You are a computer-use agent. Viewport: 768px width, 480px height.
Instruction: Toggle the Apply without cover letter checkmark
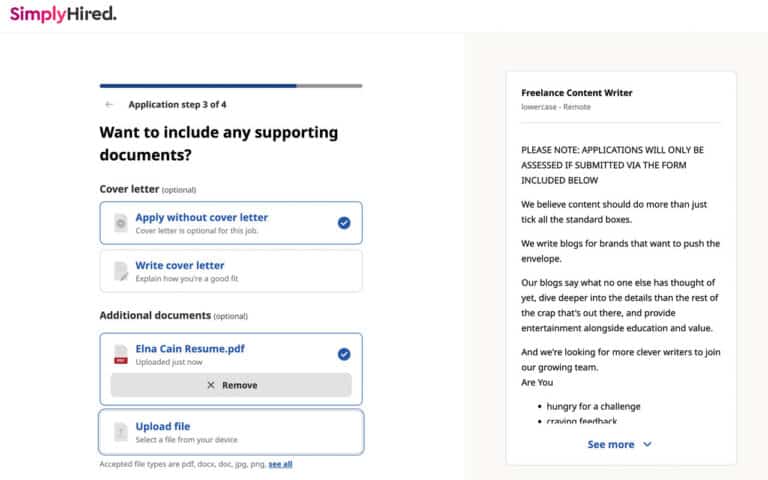click(344, 223)
